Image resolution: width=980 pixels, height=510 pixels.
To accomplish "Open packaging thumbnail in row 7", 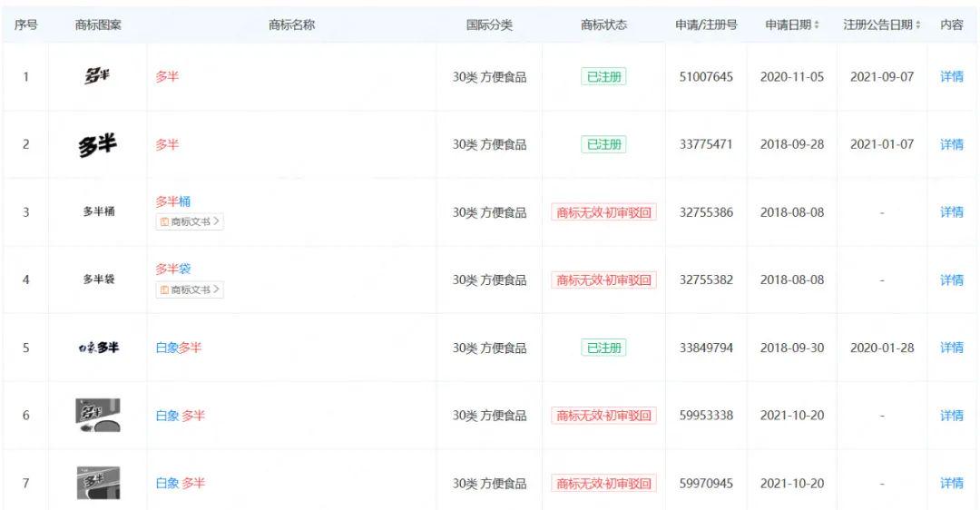I will tap(97, 483).
